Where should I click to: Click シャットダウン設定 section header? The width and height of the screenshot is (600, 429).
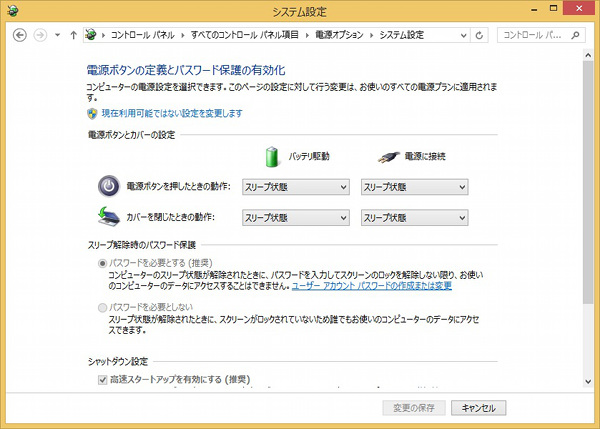tap(118, 362)
